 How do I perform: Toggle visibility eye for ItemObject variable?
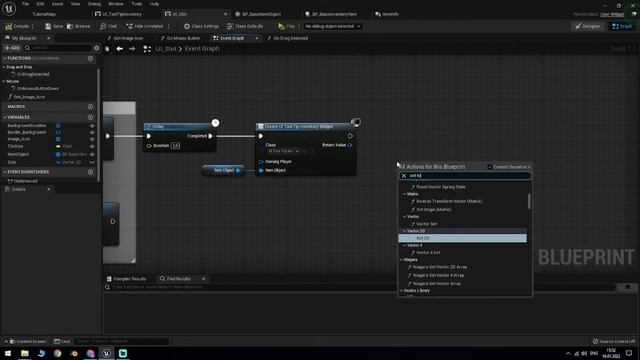[92, 154]
